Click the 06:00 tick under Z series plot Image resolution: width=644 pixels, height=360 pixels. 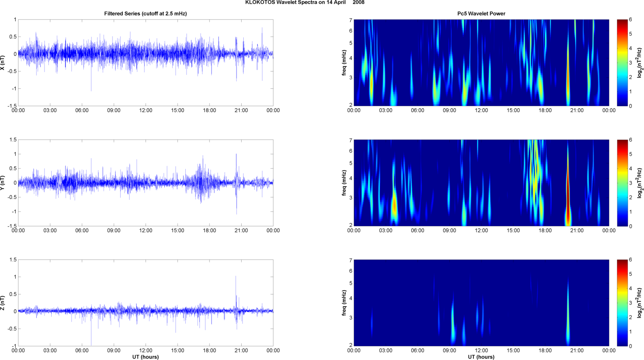coord(82,350)
